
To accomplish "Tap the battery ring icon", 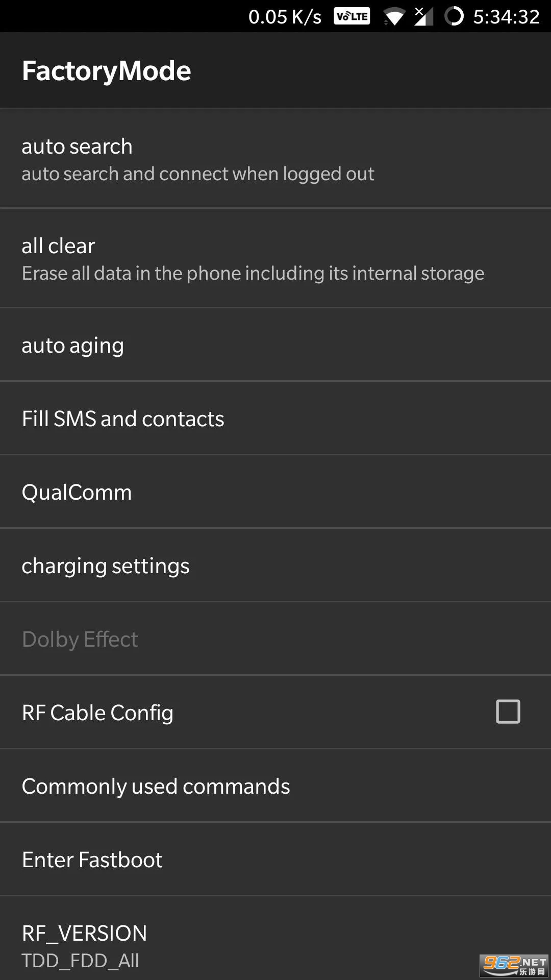I will point(454,17).
